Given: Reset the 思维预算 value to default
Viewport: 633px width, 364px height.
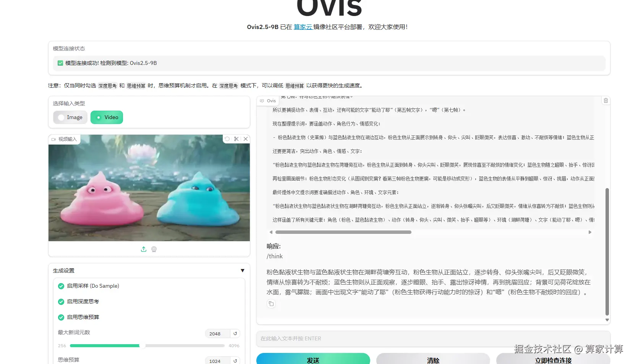Looking at the screenshot, I should (x=235, y=361).
